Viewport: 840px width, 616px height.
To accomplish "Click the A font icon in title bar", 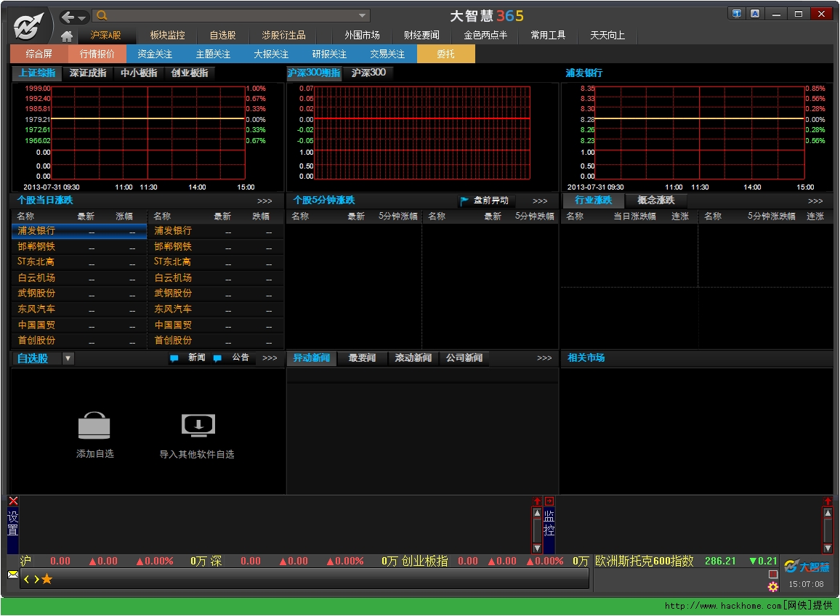I will 755,13.
